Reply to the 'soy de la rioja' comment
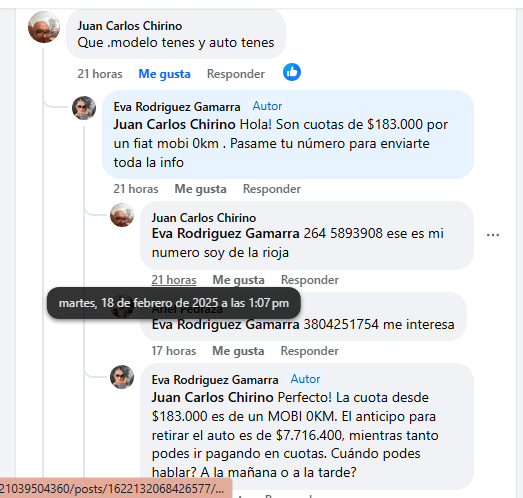 [310, 280]
